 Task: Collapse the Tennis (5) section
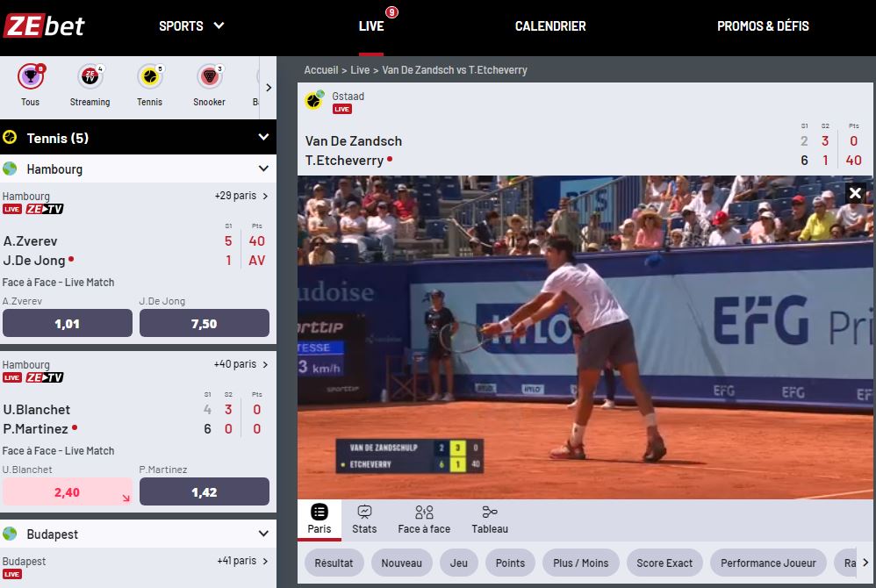point(263,138)
